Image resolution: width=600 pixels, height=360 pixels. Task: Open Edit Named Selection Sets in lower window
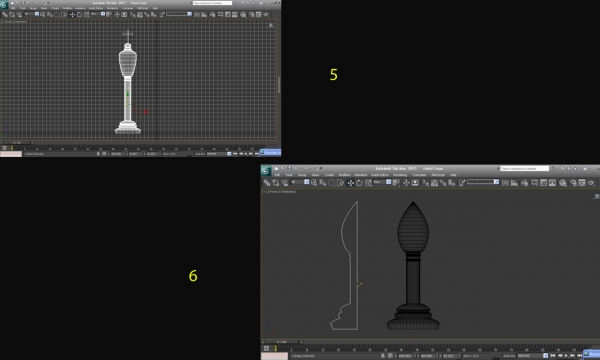tap(461, 183)
